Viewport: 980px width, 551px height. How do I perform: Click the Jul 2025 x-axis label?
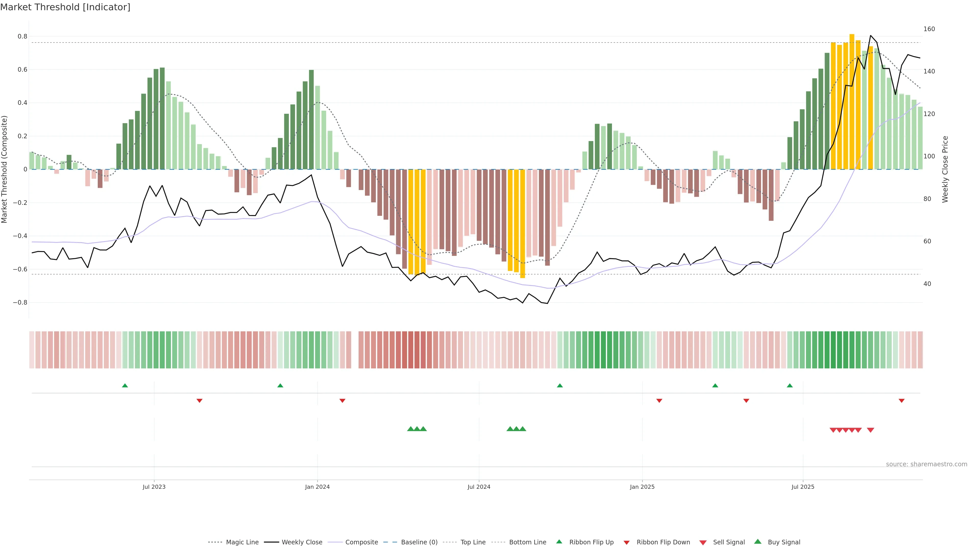pyautogui.click(x=803, y=487)
